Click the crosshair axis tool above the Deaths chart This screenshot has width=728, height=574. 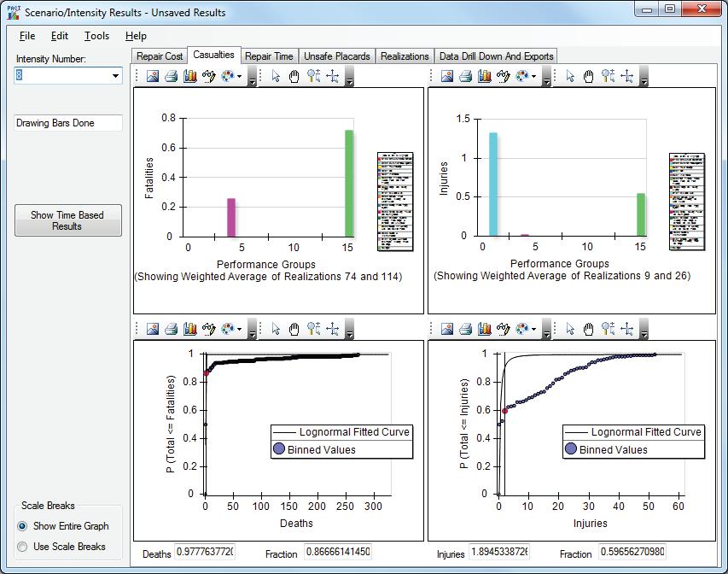[333, 329]
